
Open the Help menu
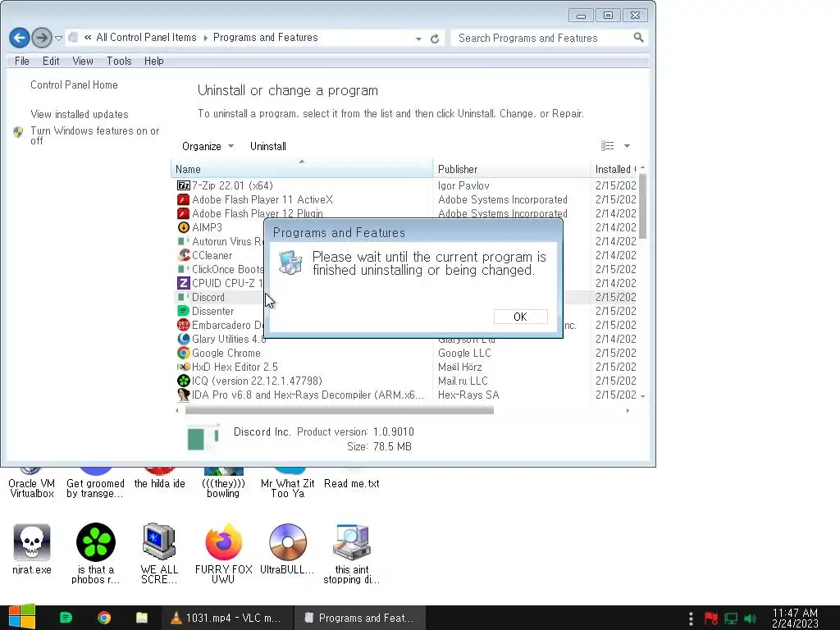pos(153,61)
